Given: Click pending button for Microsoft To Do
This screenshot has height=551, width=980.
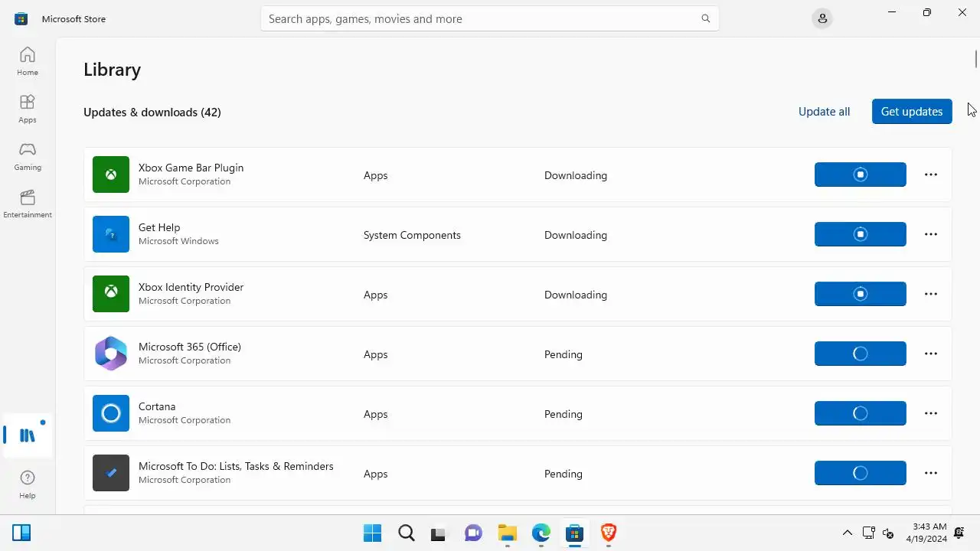Looking at the screenshot, I should click(x=861, y=473).
